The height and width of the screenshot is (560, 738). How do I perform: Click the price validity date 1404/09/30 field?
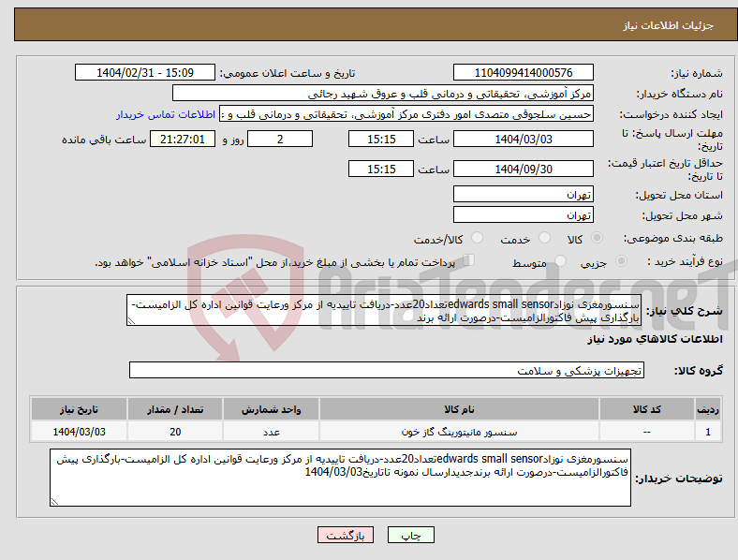(x=524, y=169)
